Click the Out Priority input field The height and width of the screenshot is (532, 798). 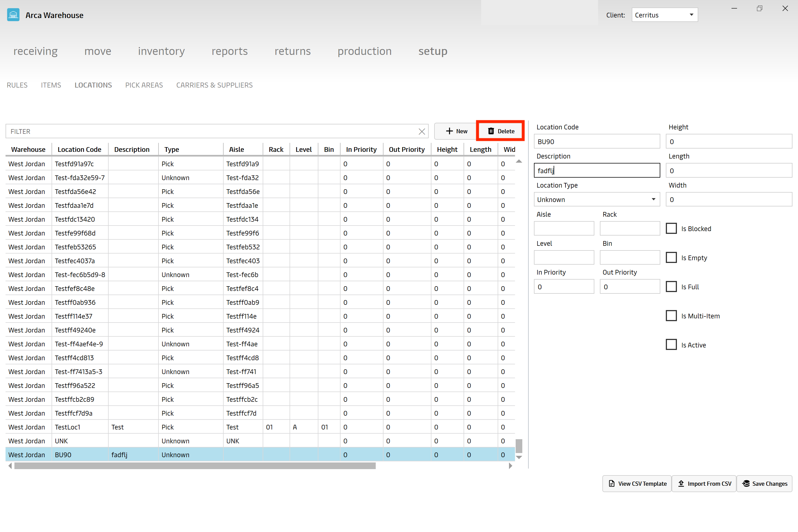pos(630,287)
